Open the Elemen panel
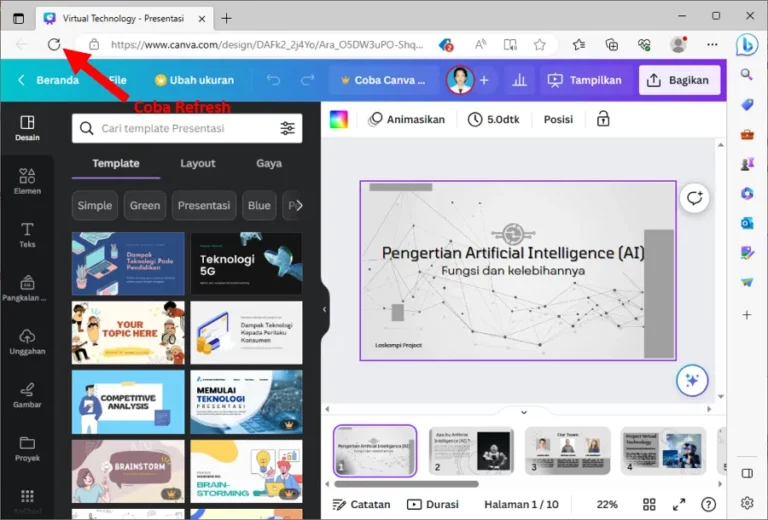The image size is (768, 520). click(27, 181)
